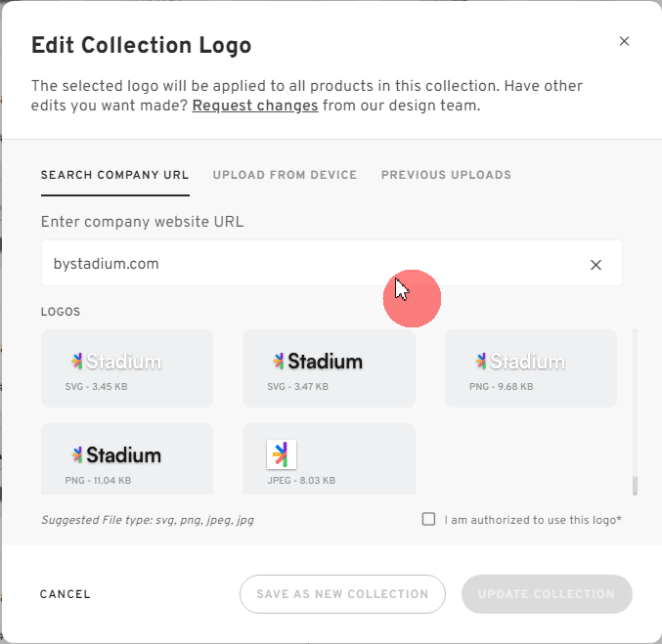Choose the white Stadium PNG 9.68 KB logo
Image resolution: width=662 pixels, height=644 pixels.
point(531,368)
